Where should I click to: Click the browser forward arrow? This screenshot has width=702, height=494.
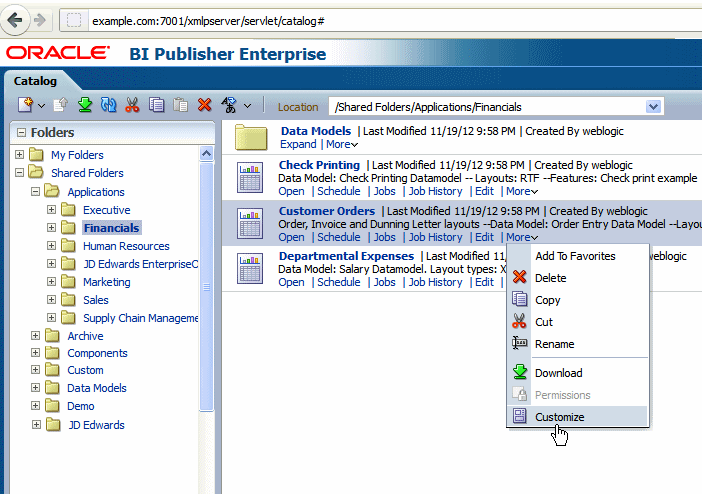click(x=40, y=20)
